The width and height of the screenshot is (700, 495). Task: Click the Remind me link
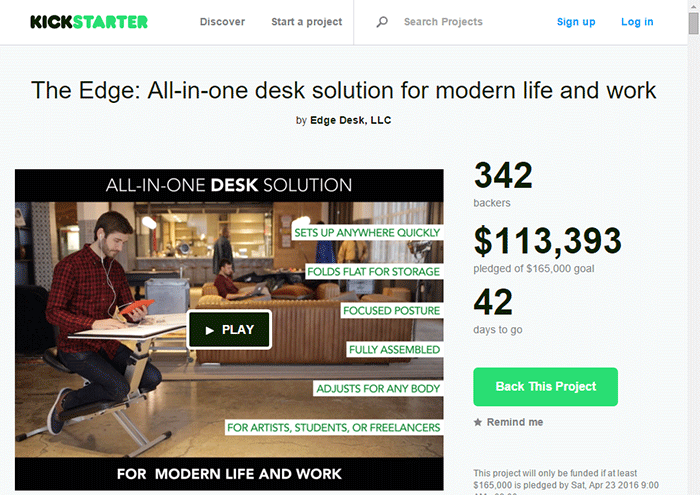(515, 422)
